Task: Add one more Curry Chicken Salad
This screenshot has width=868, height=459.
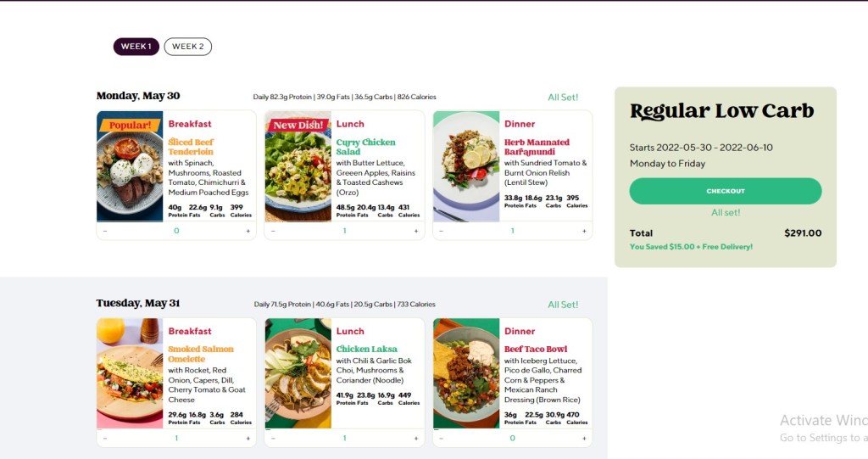Action: point(416,231)
